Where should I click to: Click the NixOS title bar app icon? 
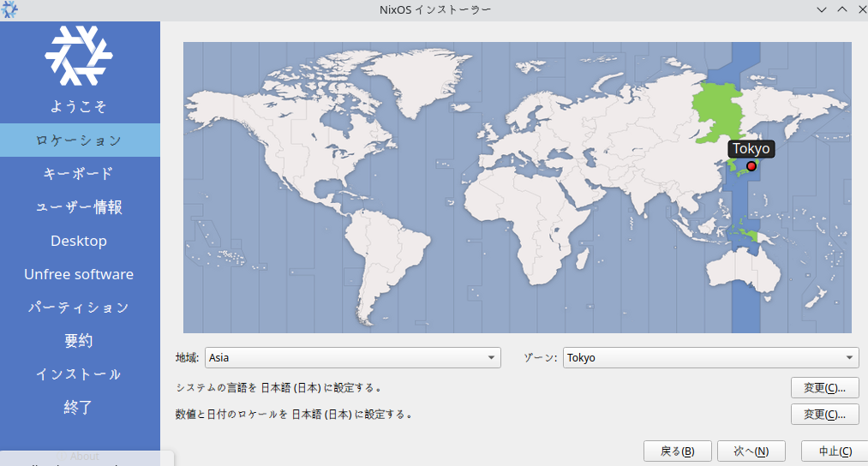pyautogui.click(x=9, y=9)
